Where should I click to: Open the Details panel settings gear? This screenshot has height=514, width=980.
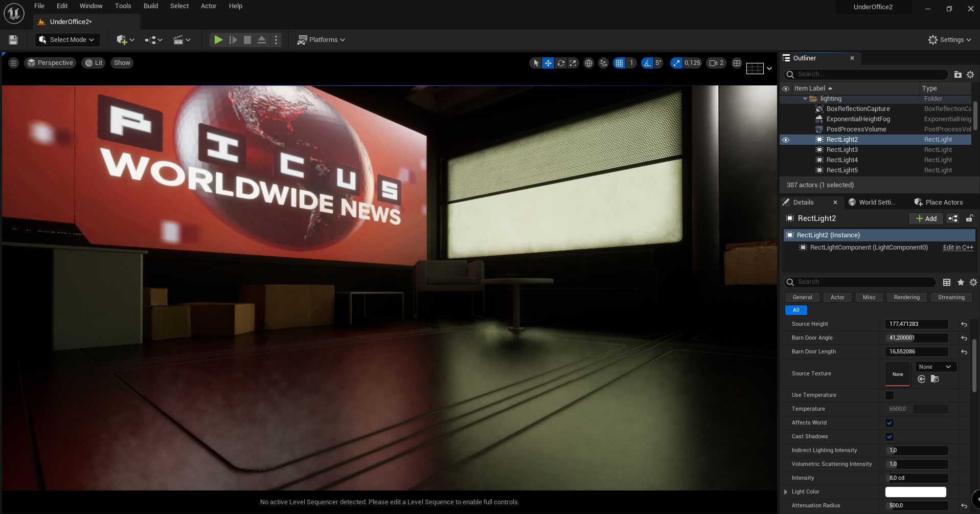(973, 282)
